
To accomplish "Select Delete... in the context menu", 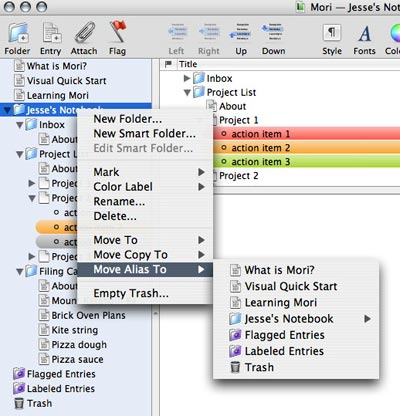I will click(145, 216).
